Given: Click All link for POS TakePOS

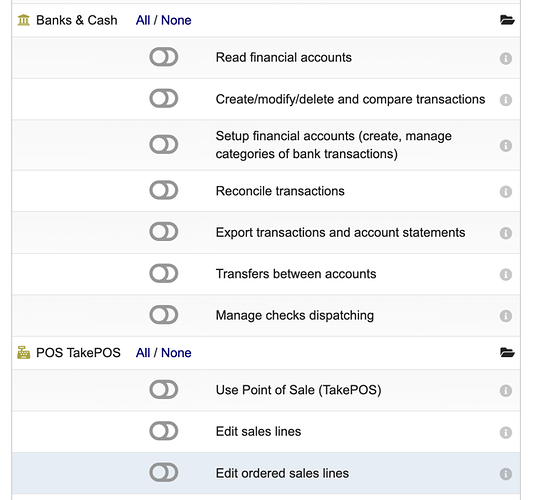Looking at the screenshot, I should coord(143,353).
